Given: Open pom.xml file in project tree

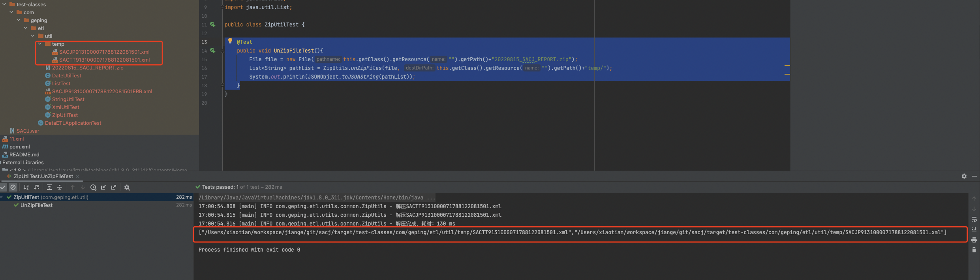Looking at the screenshot, I should pyautogui.click(x=19, y=147).
